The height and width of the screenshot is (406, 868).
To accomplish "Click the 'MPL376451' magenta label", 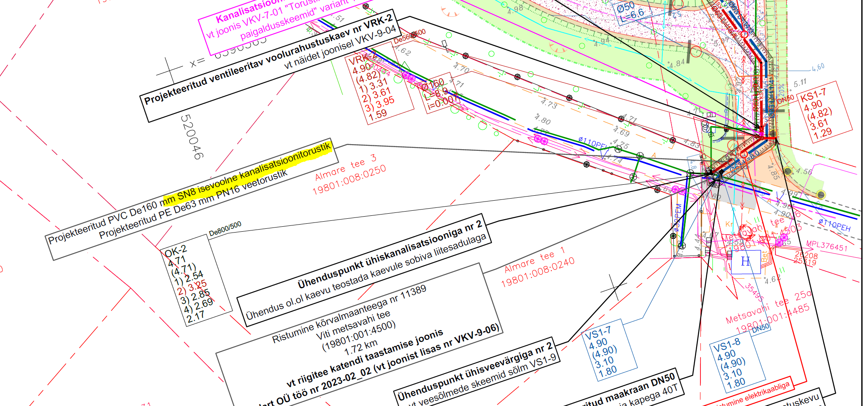I will 827,246.
